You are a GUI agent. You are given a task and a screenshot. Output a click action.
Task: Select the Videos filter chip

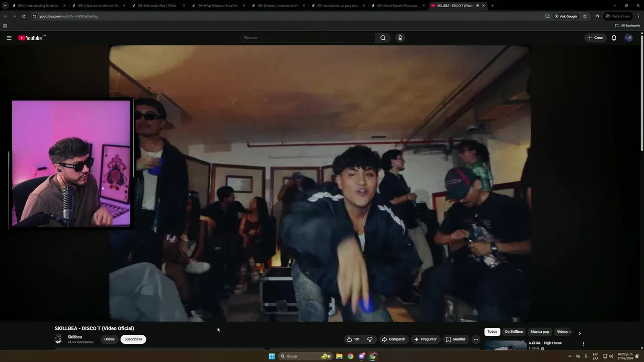click(564, 332)
